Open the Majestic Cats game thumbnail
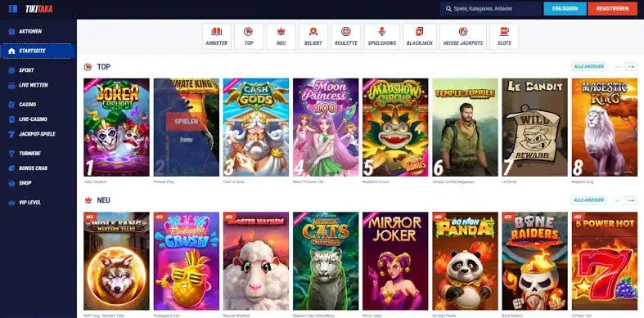The width and height of the screenshot is (644, 318). [x=326, y=261]
